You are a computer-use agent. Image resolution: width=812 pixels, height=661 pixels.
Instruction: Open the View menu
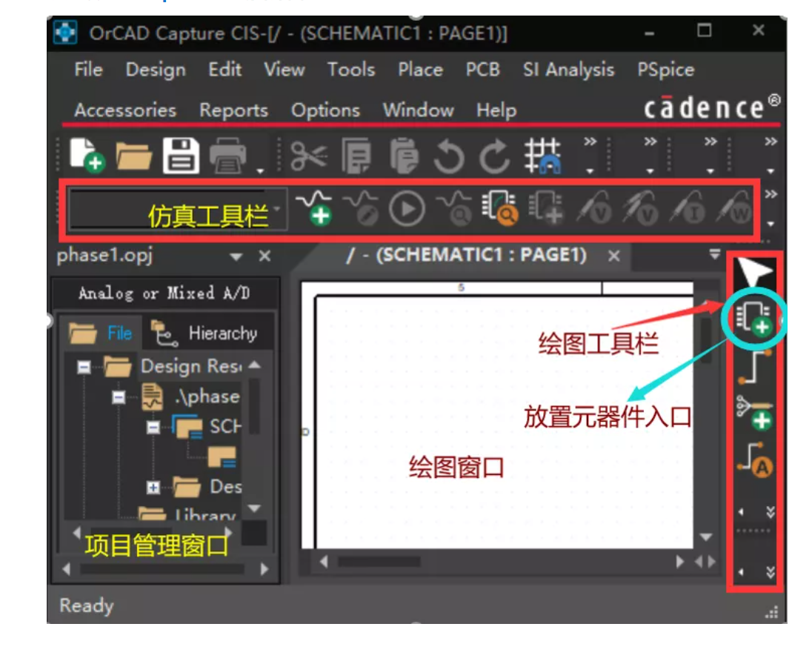284,70
